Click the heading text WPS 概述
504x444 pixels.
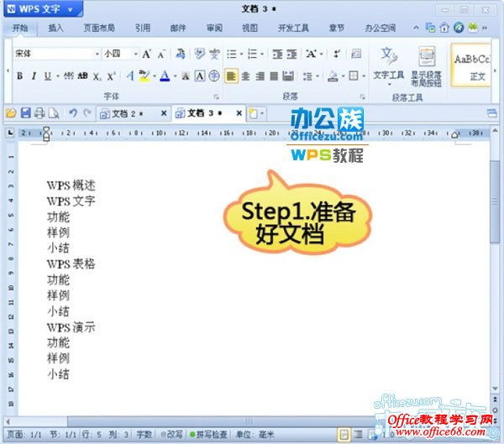point(71,185)
